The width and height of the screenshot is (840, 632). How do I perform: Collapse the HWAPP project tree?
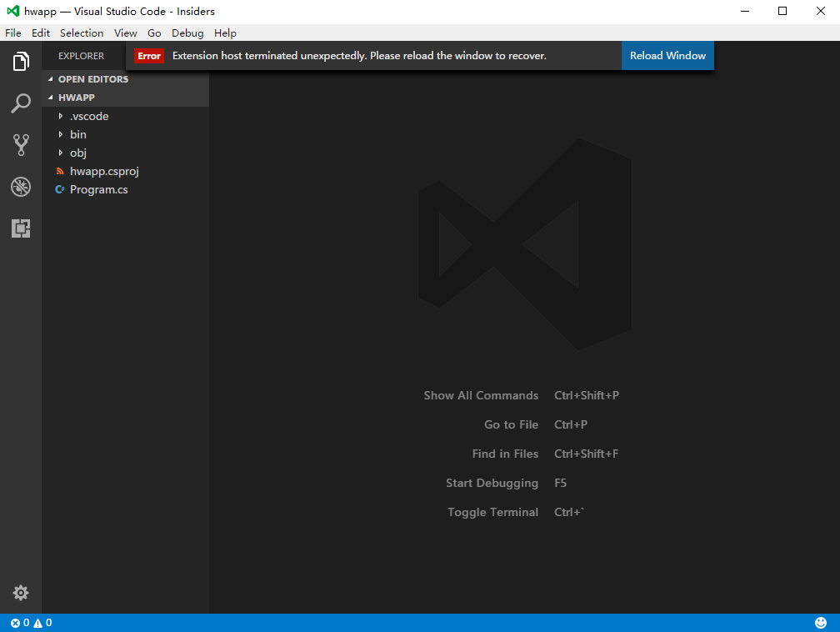pos(76,97)
